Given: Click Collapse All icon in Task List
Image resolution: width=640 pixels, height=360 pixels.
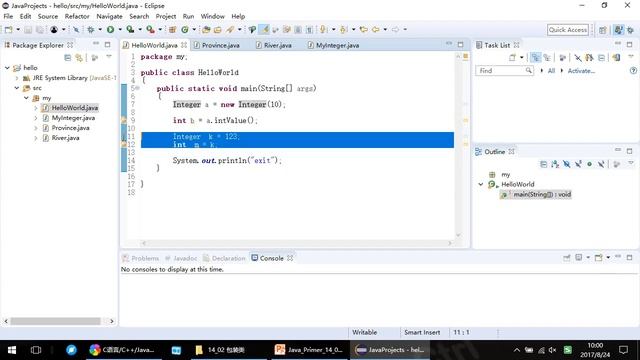Looking at the screenshot, I should pos(601,58).
